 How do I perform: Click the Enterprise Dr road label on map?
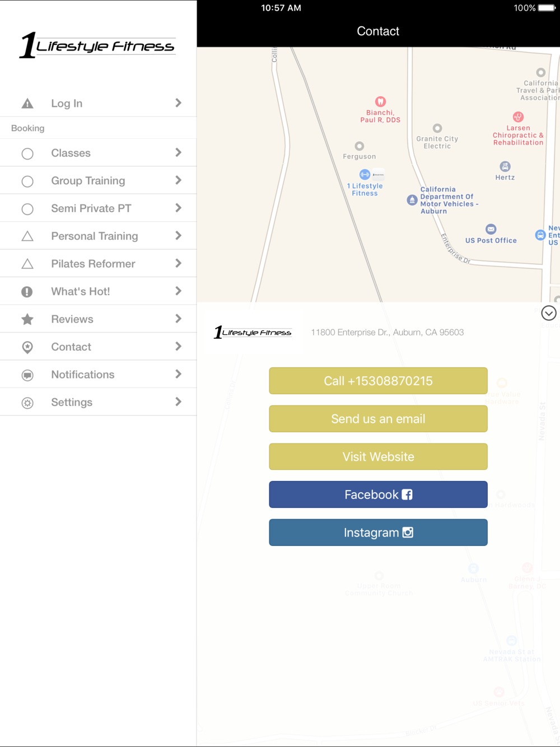point(456,249)
